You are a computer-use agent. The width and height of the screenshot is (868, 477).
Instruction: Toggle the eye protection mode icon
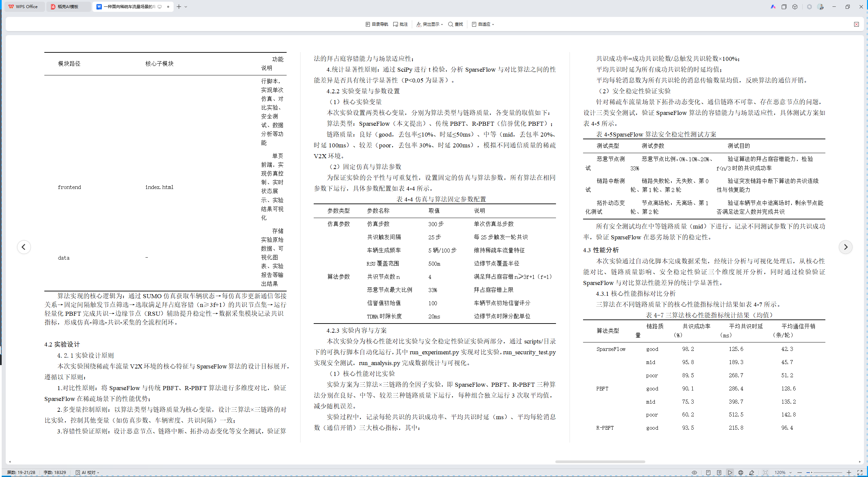(x=694, y=473)
